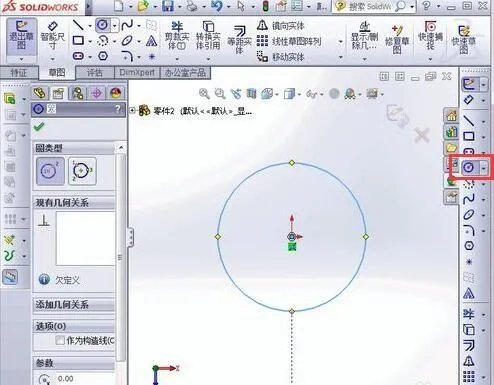
Task: Click the New document icon in the title bar
Action: [x=119, y=6]
